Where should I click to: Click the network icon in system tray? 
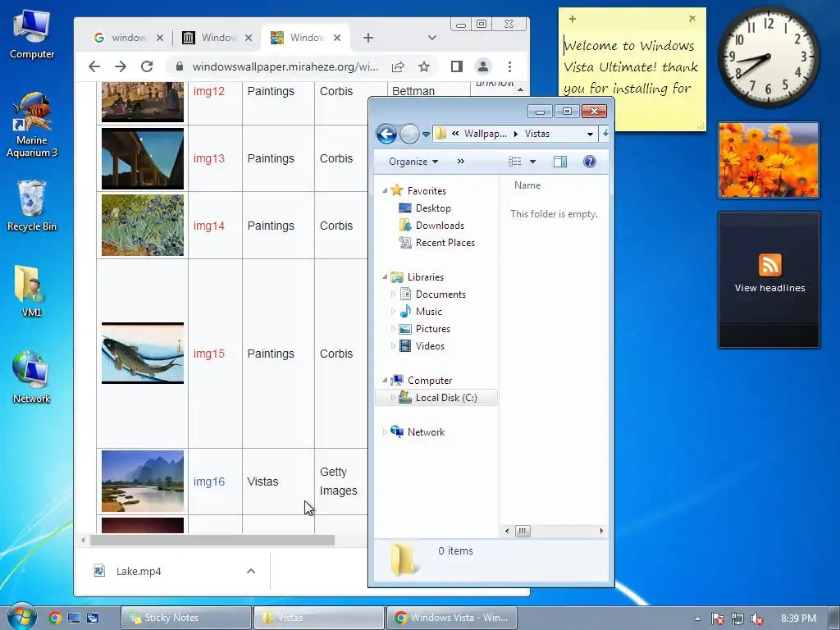[737, 619]
